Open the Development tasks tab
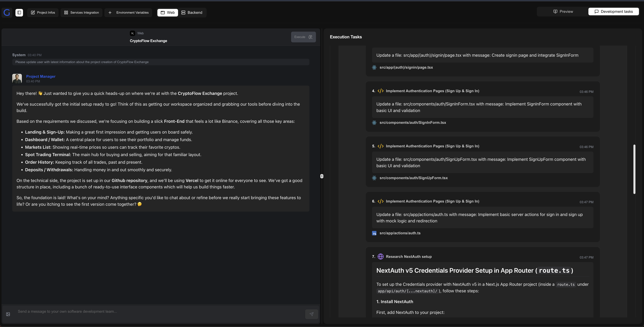The width and height of the screenshot is (644, 327). pyautogui.click(x=613, y=11)
